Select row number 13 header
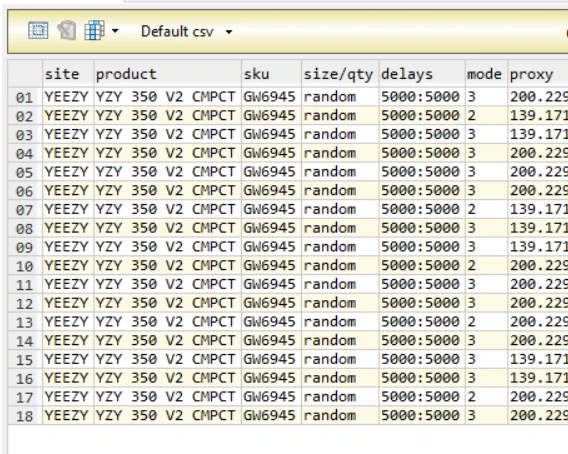The height and width of the screenshot is (454, 568). tap(25, 322)
